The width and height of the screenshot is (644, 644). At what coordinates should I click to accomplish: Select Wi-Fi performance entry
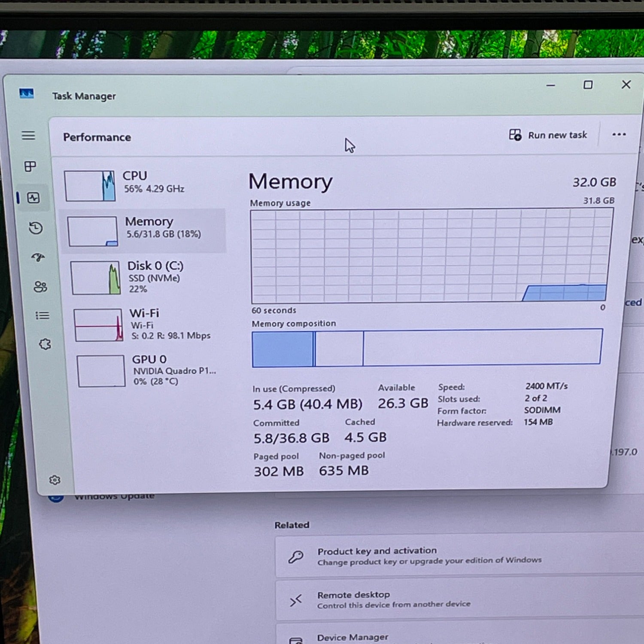[x=150, y=325]
